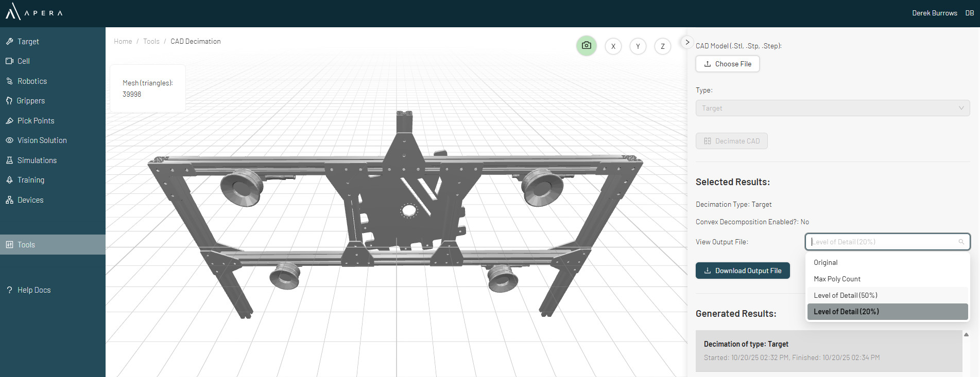Screen dimensions: 980x377
Task: Pick Level of Detail (50%) option
Action: pos(845,295)
